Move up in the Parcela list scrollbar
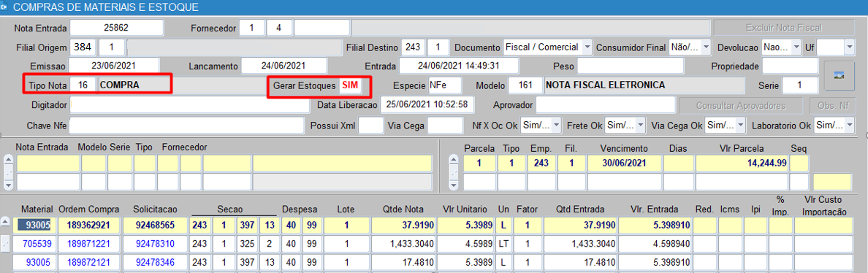Viewport: 868px width, 273px height. (x=454, y=160)
